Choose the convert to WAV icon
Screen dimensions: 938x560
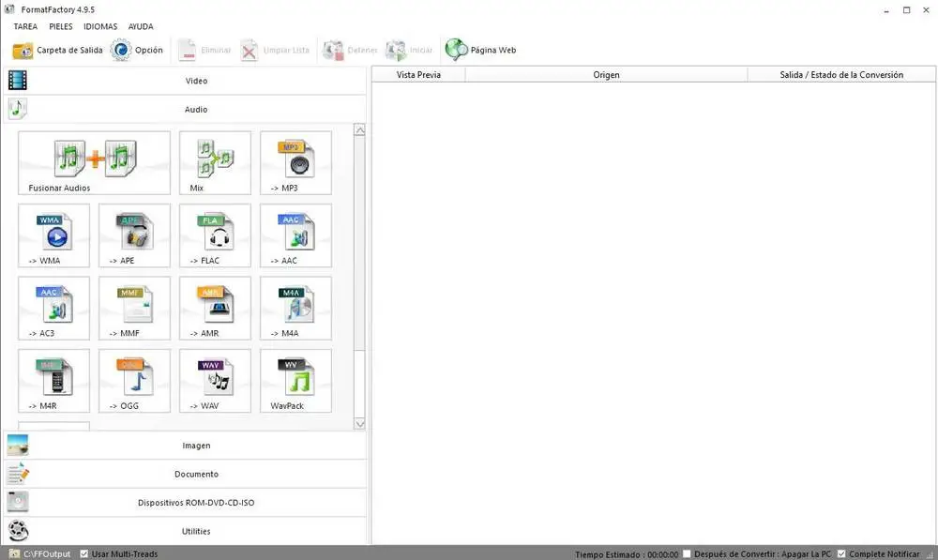215,381
